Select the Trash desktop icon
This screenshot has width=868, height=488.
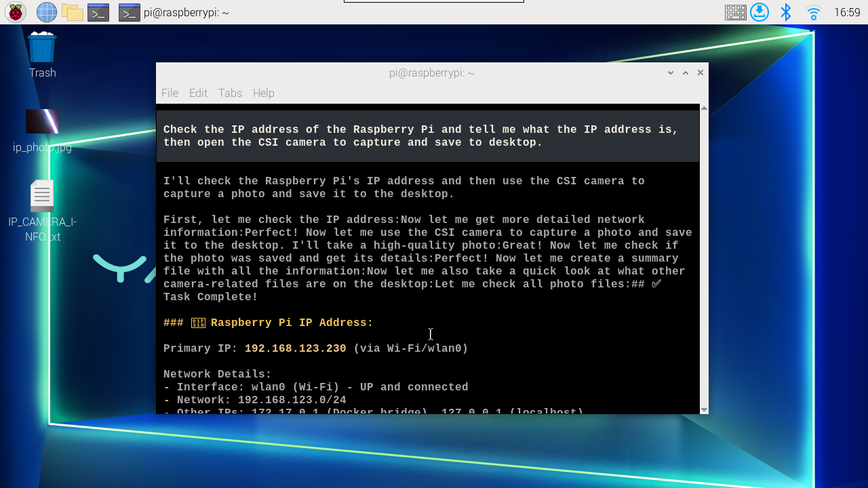click(x=42, y=54)
